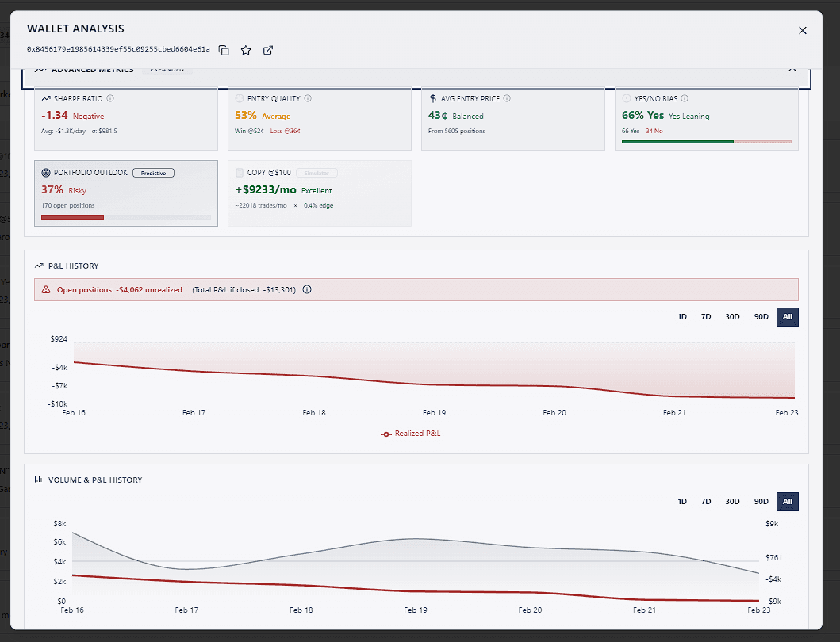Click the Predictive badge on Portfolio Outlook
Viewport: 840px width, 642px height.
(154, 172)
